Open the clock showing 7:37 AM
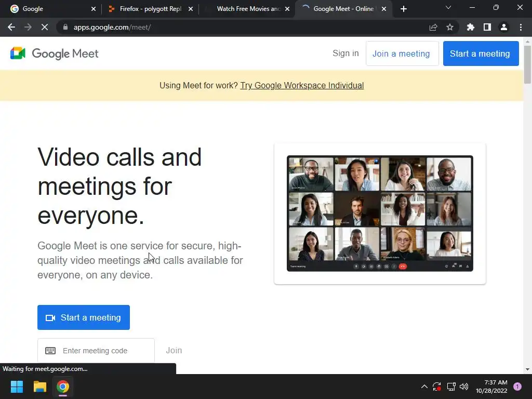532x399 pixels. [x=491, y=387]
